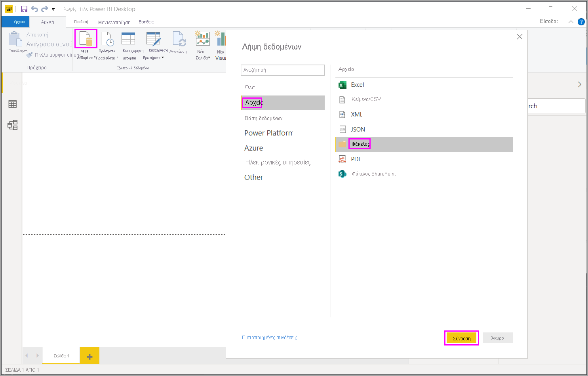This screenshot has height=376, width=588.
Task: Click the Power BI logo in the title bar
Action: 9,9
